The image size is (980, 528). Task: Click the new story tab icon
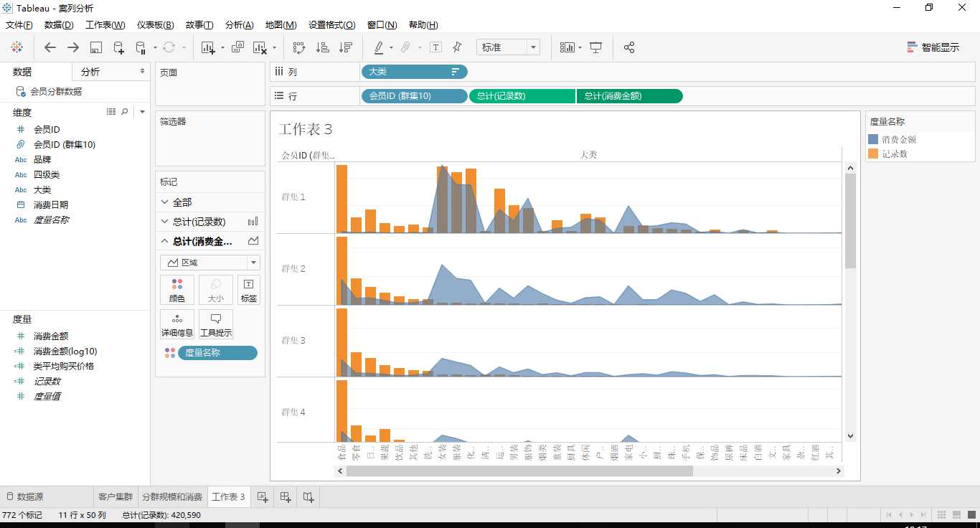pos(308,496)
